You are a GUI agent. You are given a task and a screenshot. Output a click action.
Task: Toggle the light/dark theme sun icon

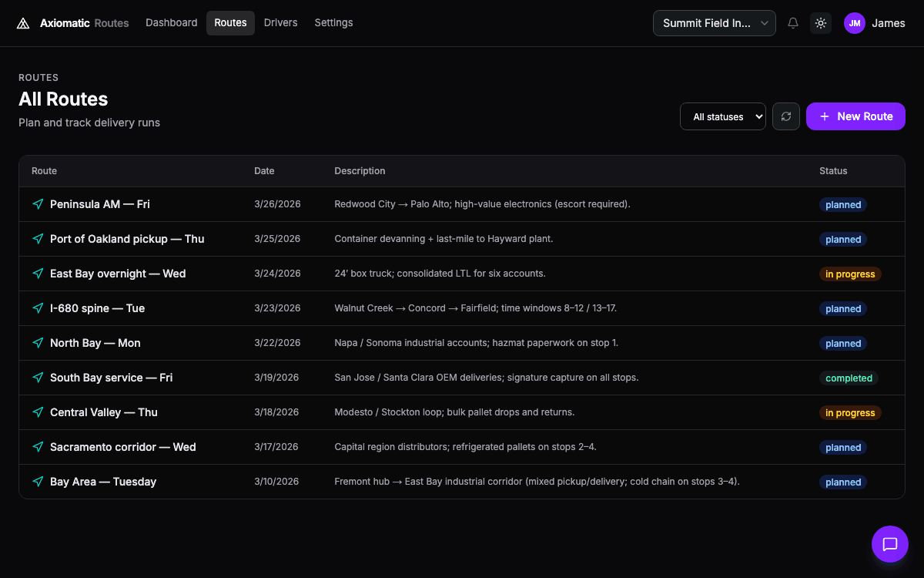tap(821, 23)
